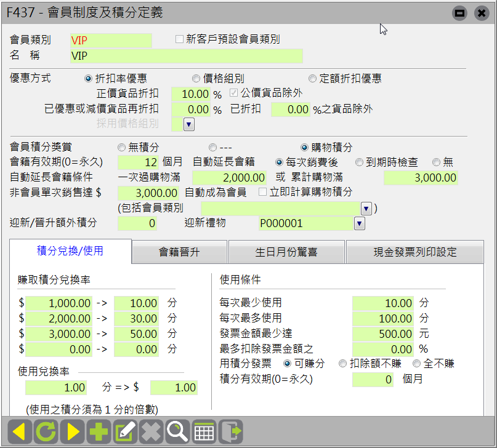Click 會籍有效期 months field 12
Viewport: 497px width, 448px height.
point(138,162)
